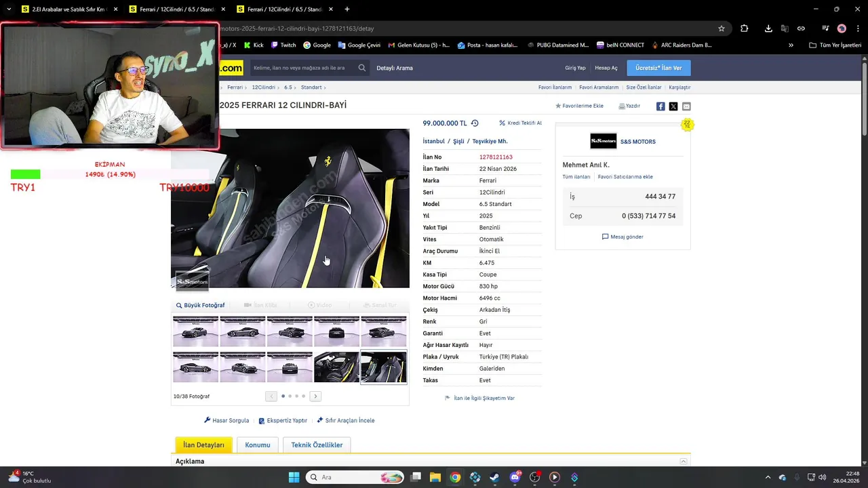Image resolution: width=868 pixels, height=488 pixels.
Task: Switch to the Konumu tab
Action: (x=258, y=445)
